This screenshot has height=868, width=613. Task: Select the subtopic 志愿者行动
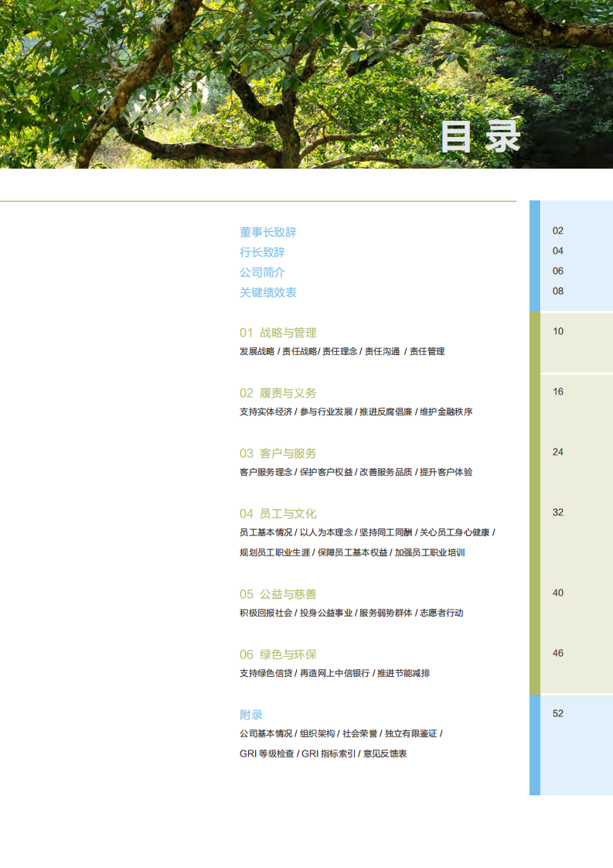pyautogui.click(x=441, y=613)
